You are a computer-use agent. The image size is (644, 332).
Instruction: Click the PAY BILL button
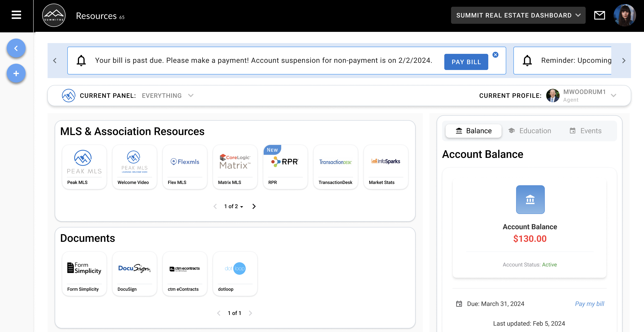[x=466, y=62]
